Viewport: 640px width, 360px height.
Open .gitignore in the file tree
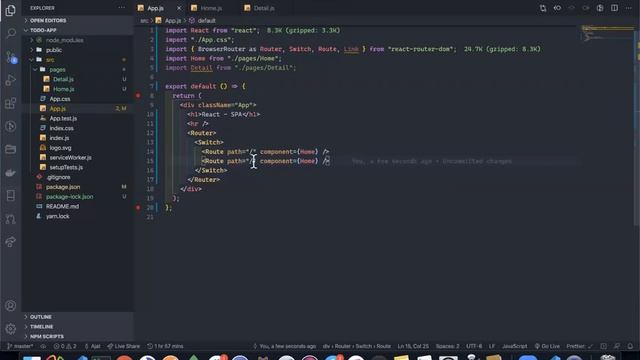pos(78,177)
